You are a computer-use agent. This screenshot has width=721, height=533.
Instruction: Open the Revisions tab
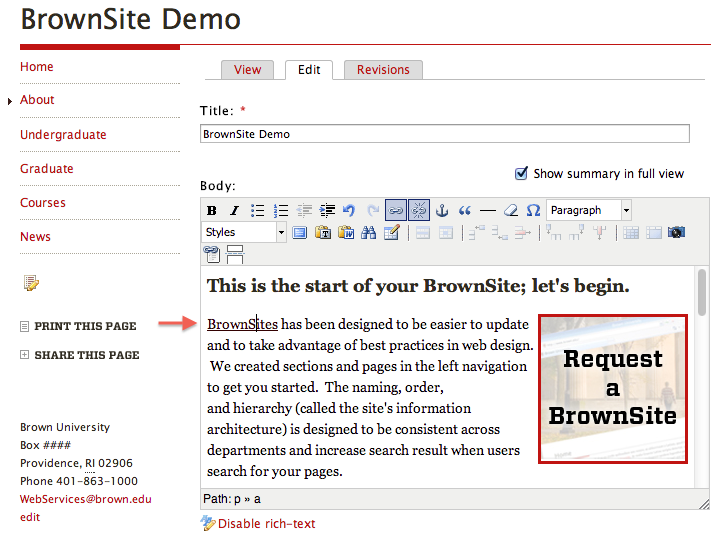[x=383, y=69]
